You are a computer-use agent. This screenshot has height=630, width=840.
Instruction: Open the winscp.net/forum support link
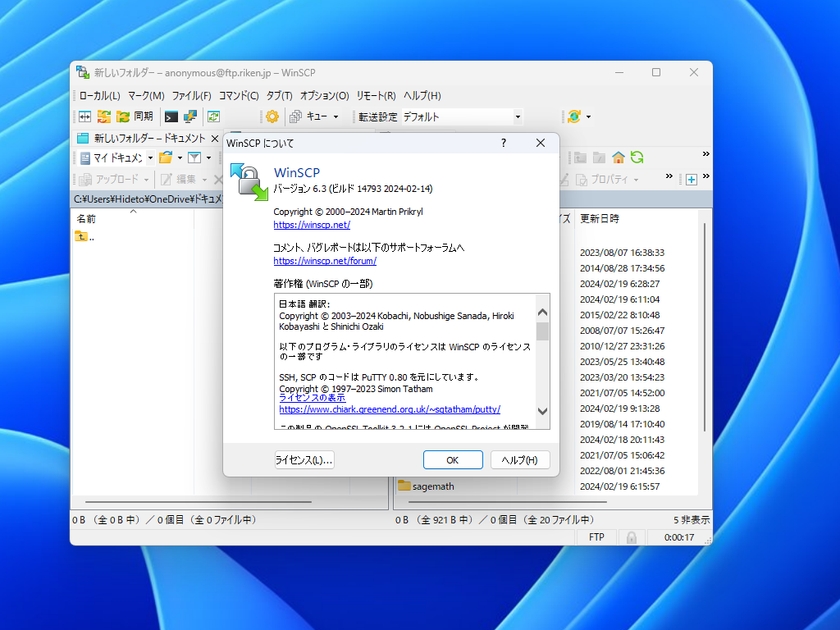324,261
